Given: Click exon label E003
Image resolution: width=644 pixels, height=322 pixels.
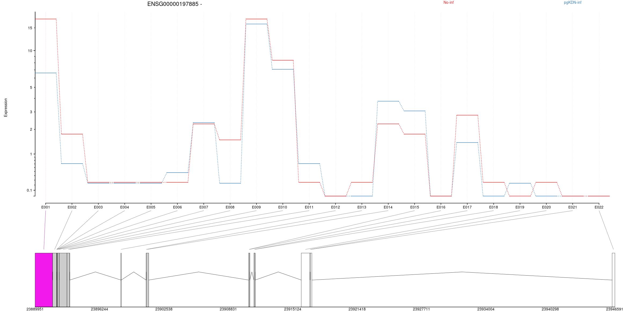Looking at the screenshot, I should click(98, 207).
